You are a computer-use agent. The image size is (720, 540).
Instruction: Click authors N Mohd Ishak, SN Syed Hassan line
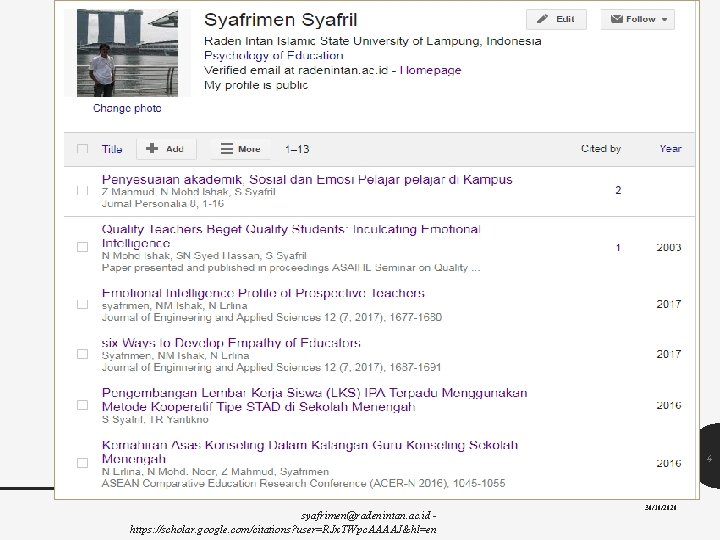(x=204, y=256)
